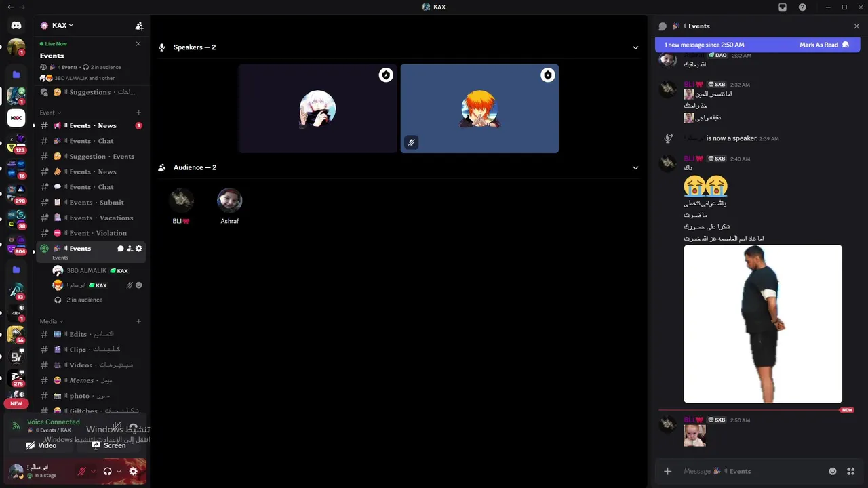Viewport: 868px width, 488px height.
Task: Click muted mic icon on orange-haired speaker tile
Action: (x=411, y=142)
